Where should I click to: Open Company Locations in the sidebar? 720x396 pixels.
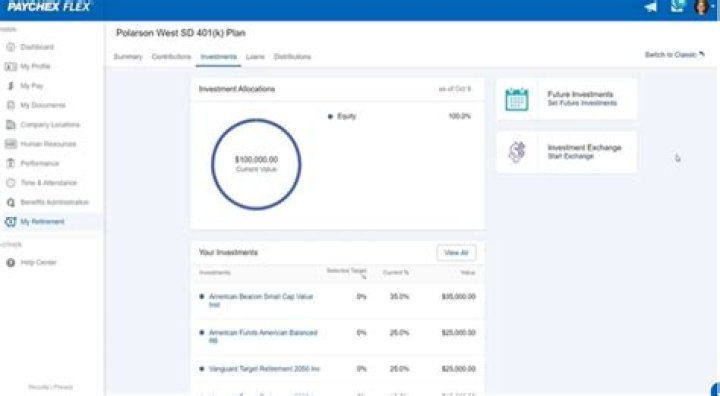click(x=50, y=125)
